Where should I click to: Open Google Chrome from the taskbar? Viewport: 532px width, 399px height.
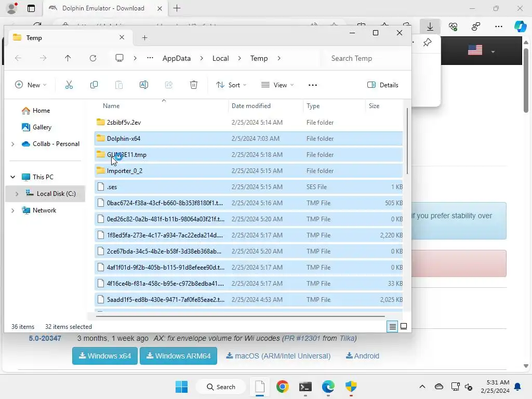point(282,387)
